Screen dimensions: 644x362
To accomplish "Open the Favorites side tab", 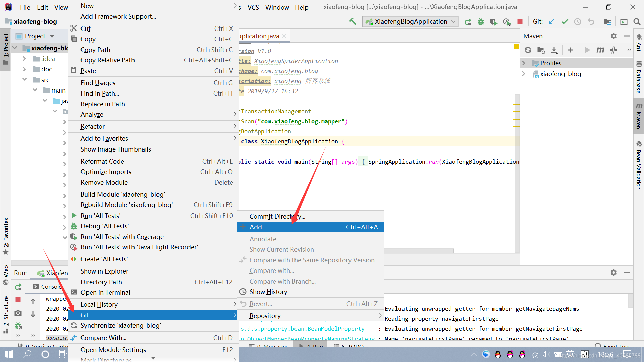I will 6,236.
